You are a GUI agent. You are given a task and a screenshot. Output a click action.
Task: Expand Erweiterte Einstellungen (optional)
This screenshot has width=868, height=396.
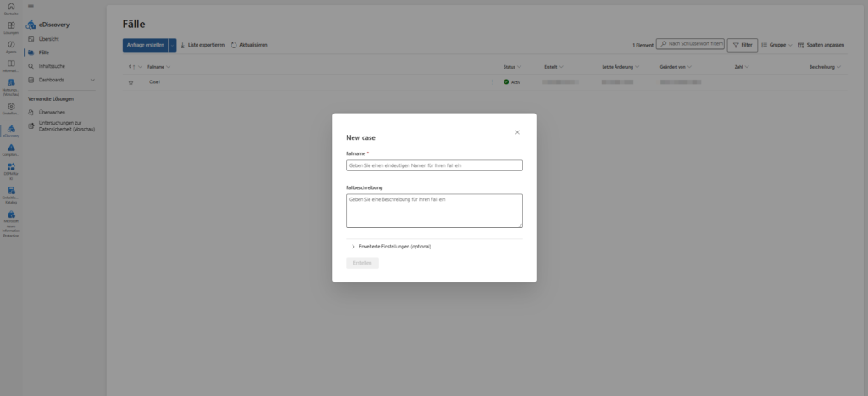coord(353,247)
